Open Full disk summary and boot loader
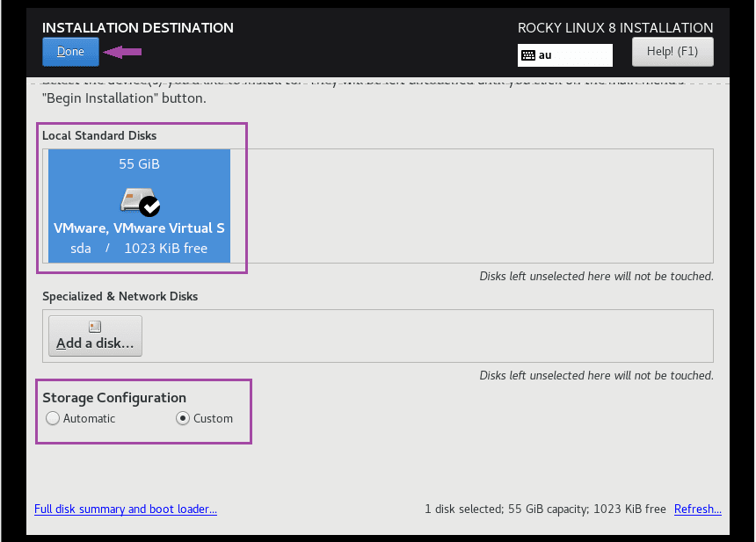 [x=126, y=509]
